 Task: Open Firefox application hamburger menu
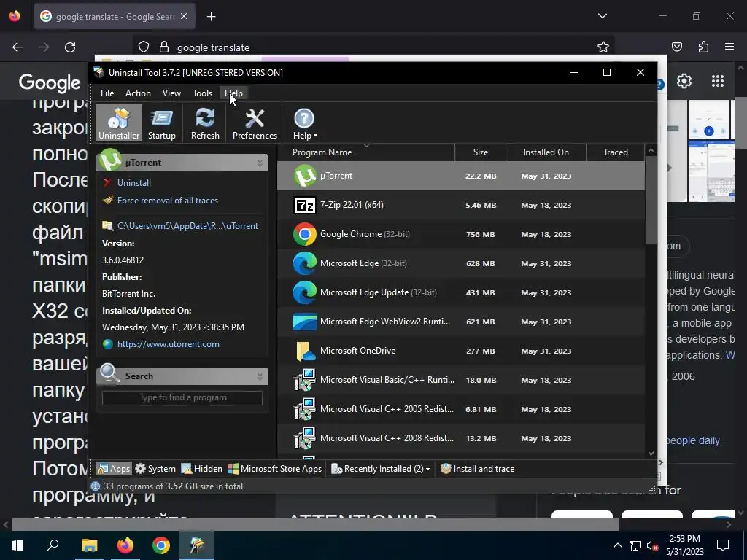click(x=729, y=47)
